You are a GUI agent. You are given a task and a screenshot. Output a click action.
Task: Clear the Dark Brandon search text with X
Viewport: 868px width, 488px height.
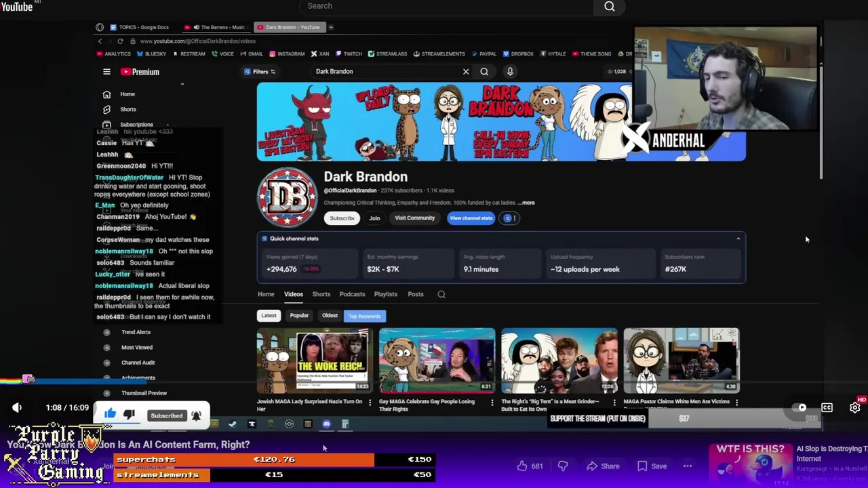click(466, 71)
